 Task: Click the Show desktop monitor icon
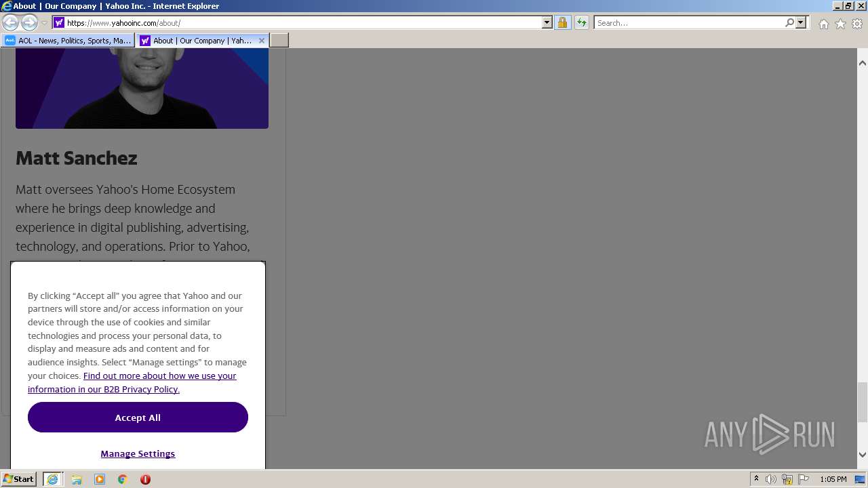pyautogui.click(x=860, y=479)
